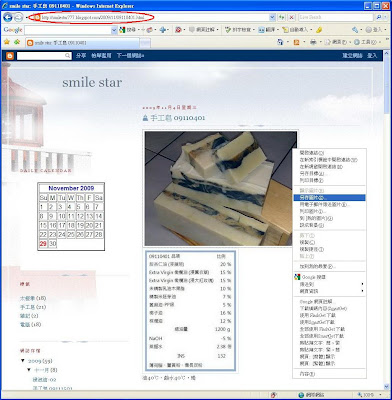Screen dimensions: 392x400
Task: Click the Google toolbar blue plus icon
Action: pyautogui.click(x=163, y=30)
